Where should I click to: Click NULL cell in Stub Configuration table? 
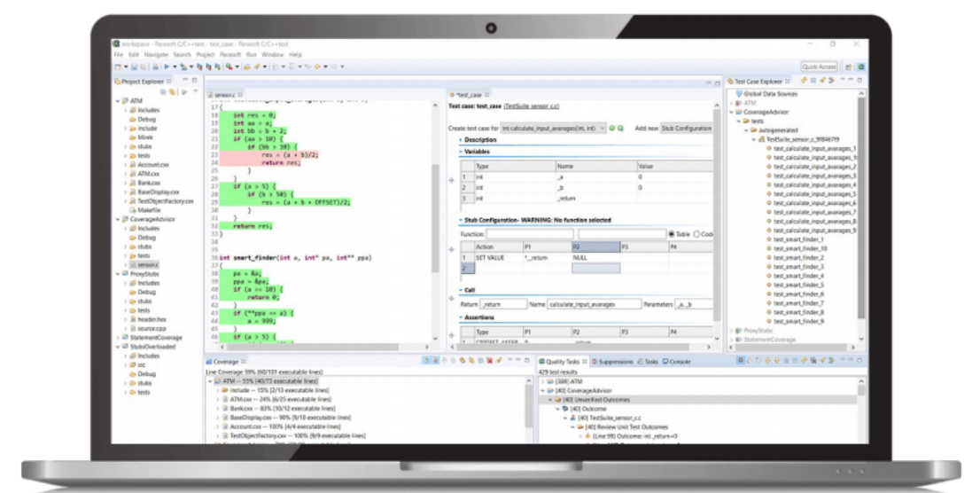[x=596, y=258]
